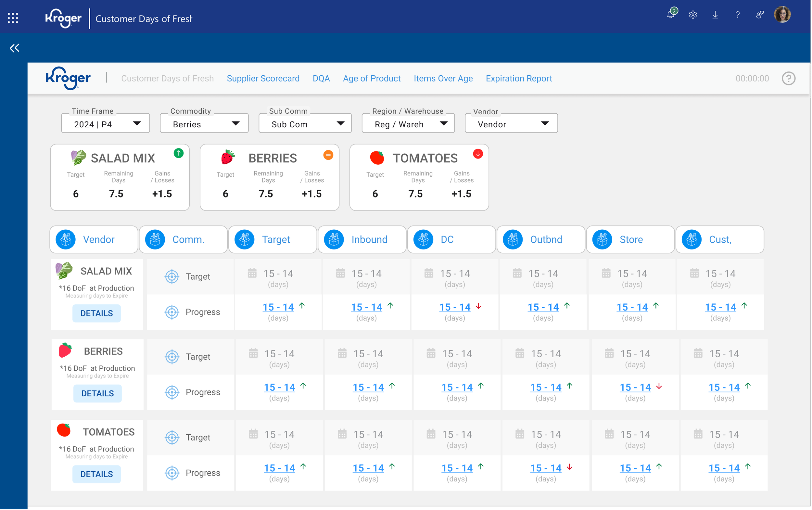The image size is (812, 510).
Task: Expand the Time Frame dropdown
Action: pyautogui.click(x=106, y=123)
